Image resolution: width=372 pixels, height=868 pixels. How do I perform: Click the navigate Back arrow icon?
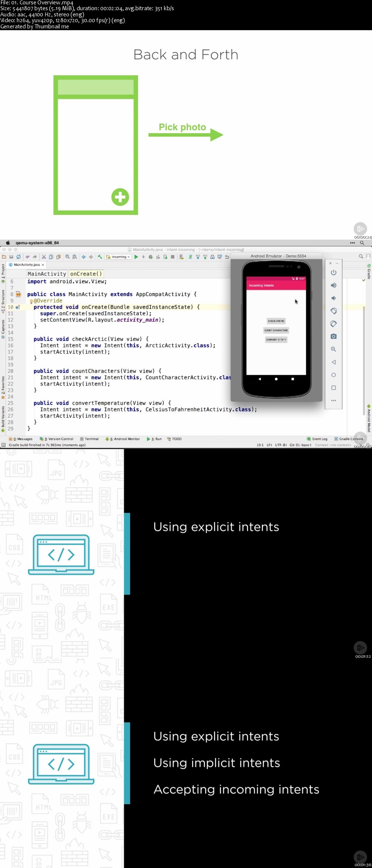click(x=84, y=257)
